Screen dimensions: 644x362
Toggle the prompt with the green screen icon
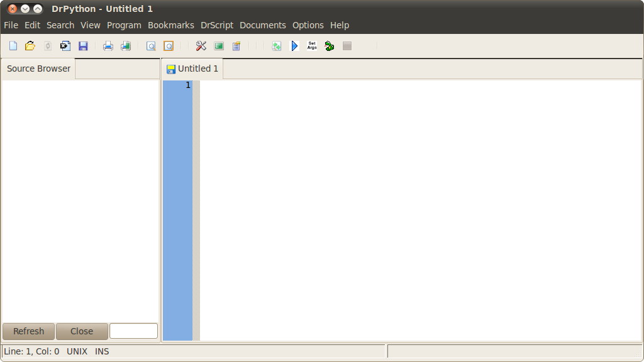click(x=219, y=46)
